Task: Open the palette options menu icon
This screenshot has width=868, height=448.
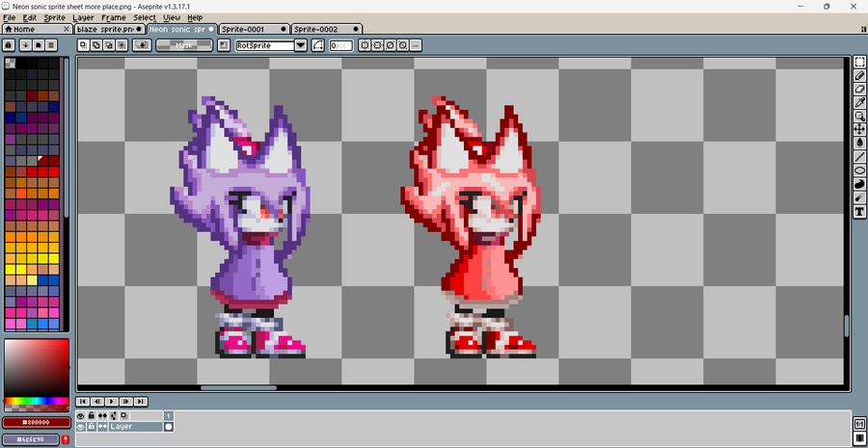Action: [51, 44]
